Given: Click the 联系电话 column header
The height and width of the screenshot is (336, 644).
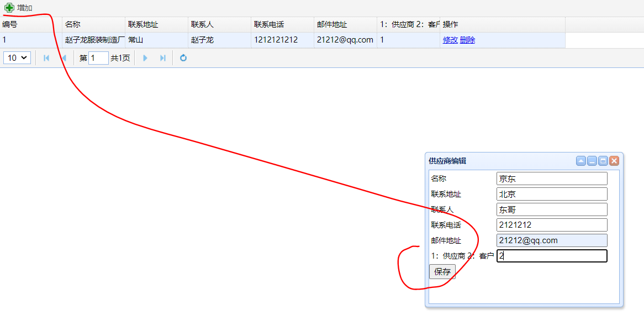Looking at the screenshot, I should pyautogui.click(x=282, y=24).
